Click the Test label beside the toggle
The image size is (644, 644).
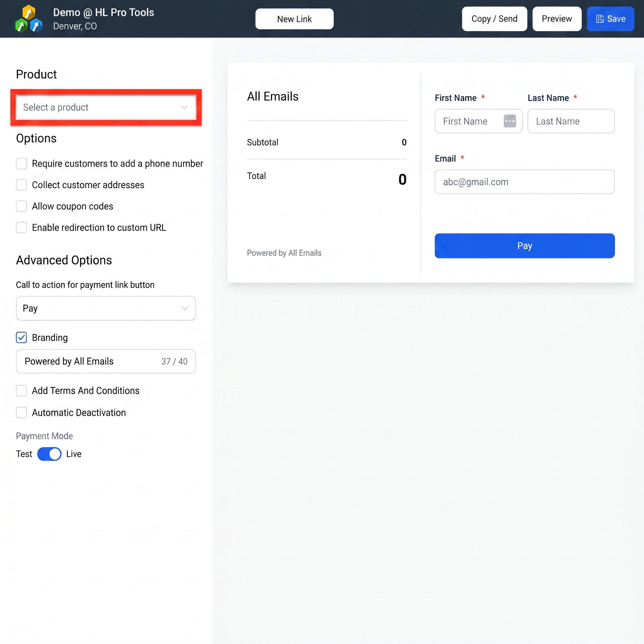(x=24, y=454)
